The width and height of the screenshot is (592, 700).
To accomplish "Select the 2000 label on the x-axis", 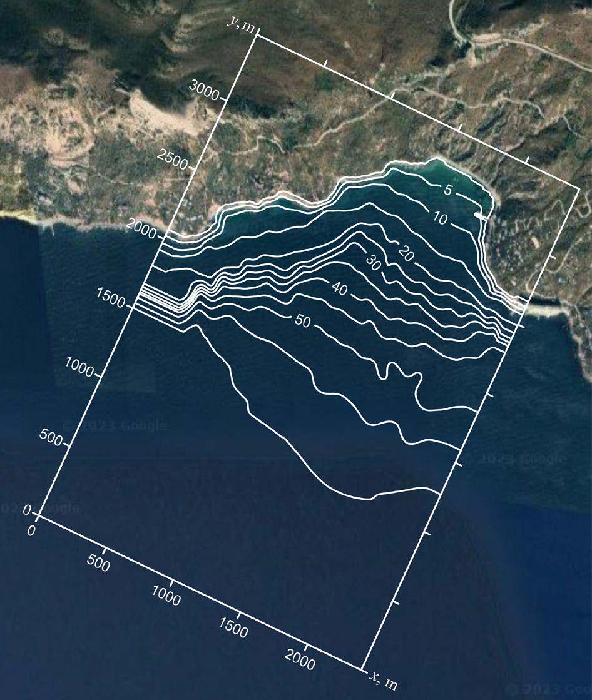I will pos(300,659).
